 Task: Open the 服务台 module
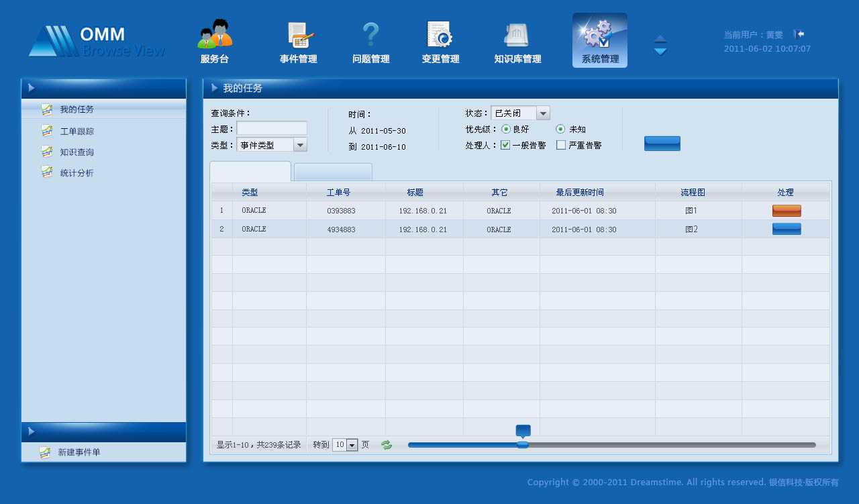click(x=215, y=40)
